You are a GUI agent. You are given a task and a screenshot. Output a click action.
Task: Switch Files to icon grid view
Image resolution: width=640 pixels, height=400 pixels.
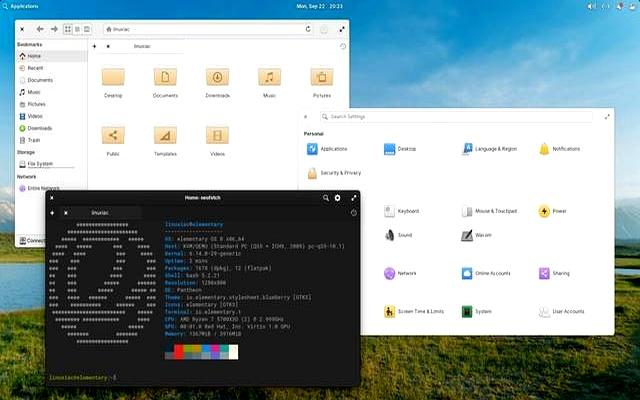(68, 29)
